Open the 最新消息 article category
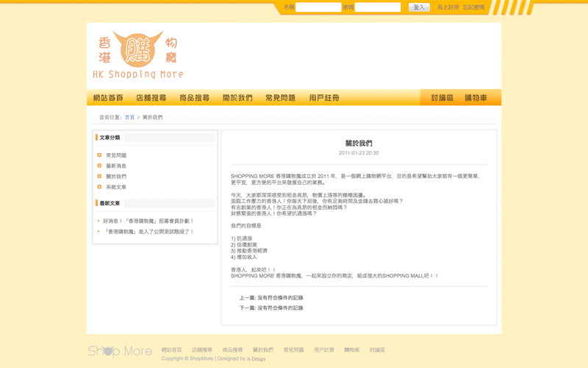 click(116, 166)
